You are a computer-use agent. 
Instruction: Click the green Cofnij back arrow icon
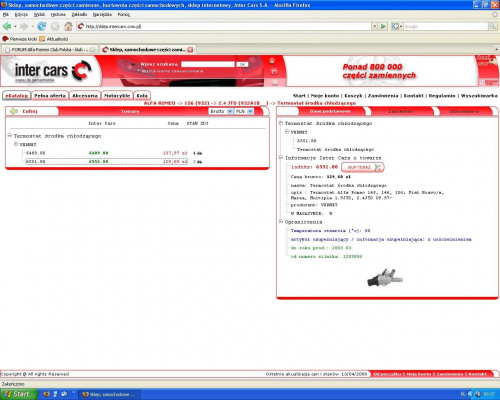click(x=14, y=111)
